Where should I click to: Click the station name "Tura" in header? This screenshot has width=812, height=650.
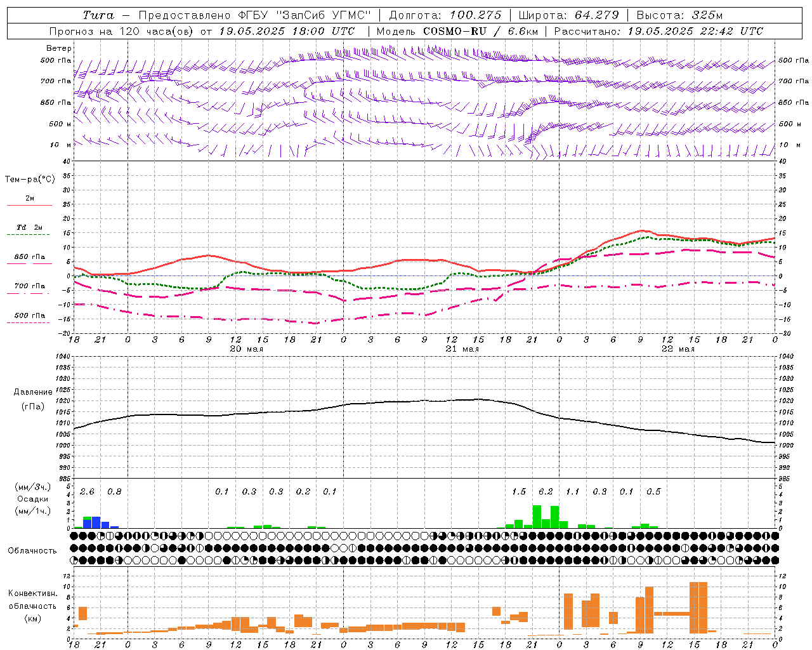(98, 15)
